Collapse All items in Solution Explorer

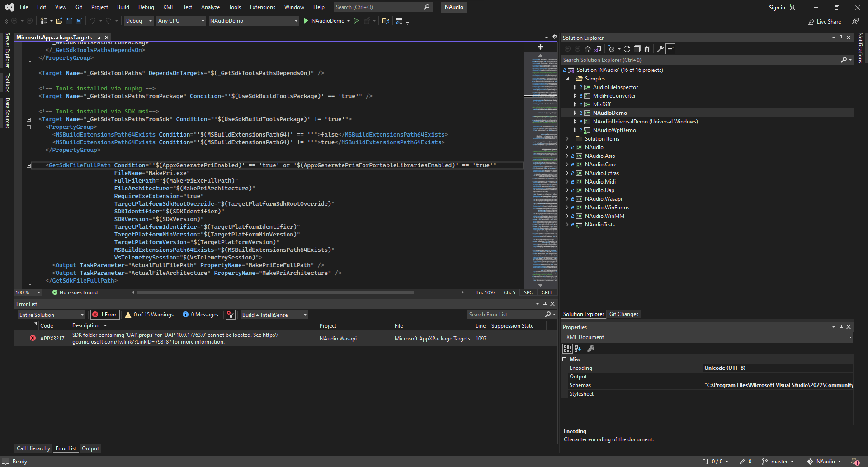[x=637, y=49]
